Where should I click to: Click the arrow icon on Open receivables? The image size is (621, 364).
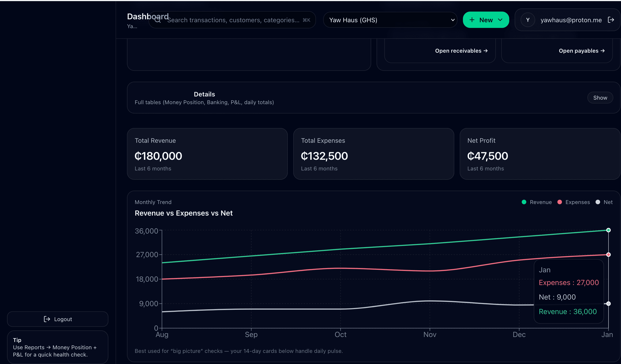[x=485, y=51]
